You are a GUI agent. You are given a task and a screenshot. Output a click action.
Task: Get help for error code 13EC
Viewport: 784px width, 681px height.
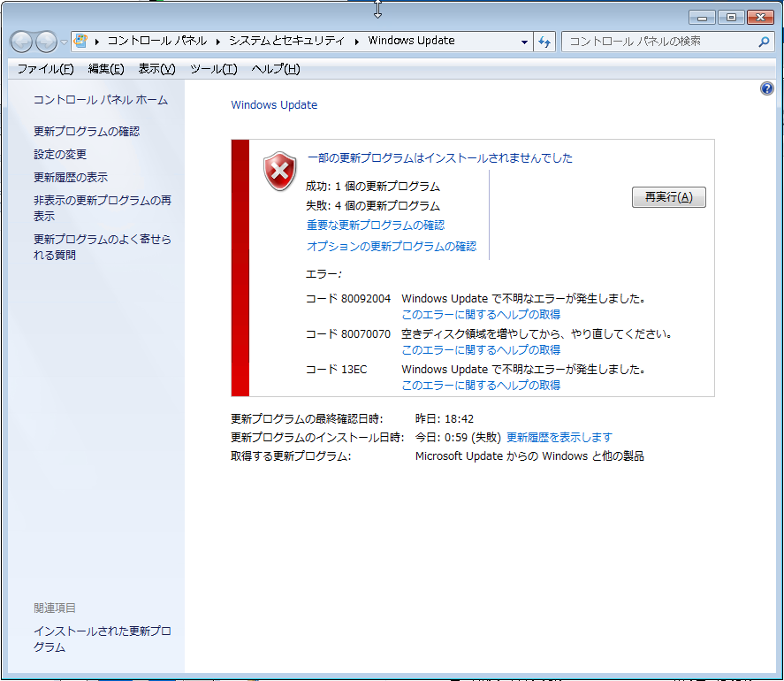point(481,386)
